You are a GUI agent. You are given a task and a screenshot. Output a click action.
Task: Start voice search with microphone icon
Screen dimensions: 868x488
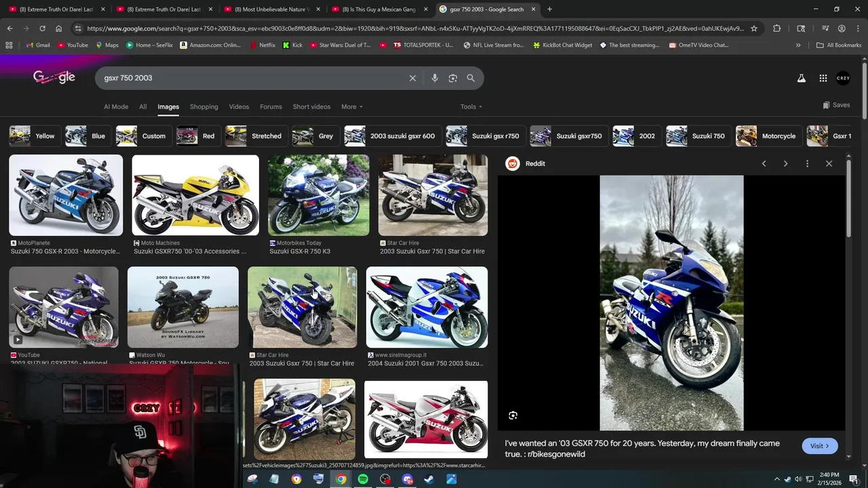coord(435,78)
